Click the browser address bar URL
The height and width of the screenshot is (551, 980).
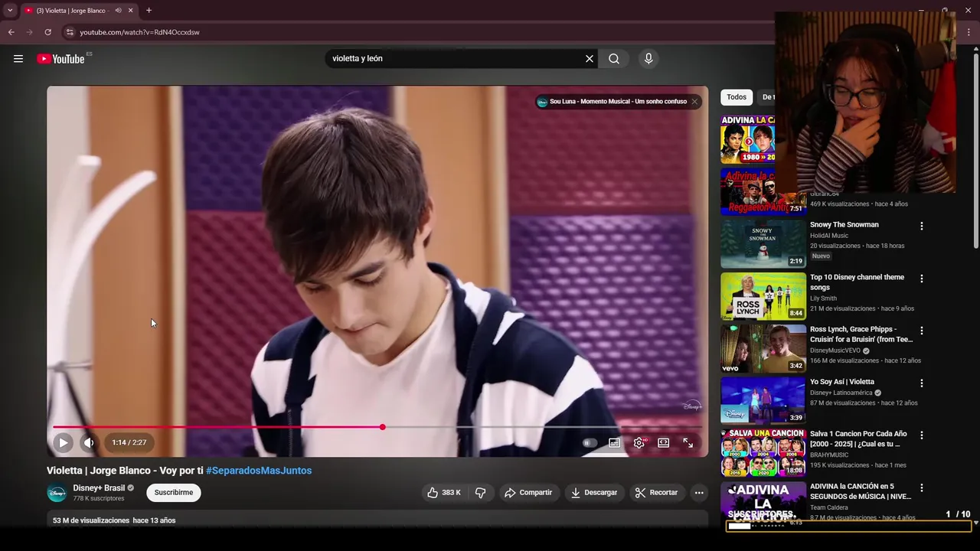tap(139, 32)
